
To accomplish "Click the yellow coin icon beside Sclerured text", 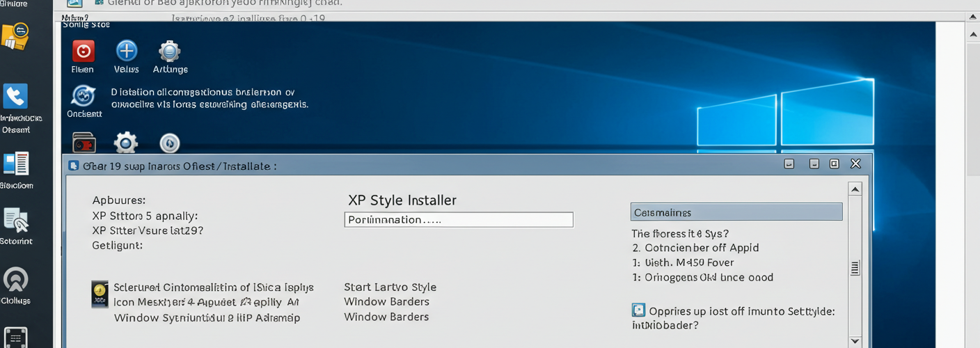I will tap(100, 294).
